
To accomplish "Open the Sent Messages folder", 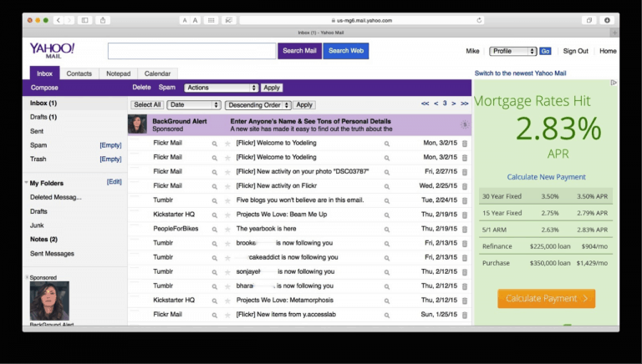I will [x=52, y=254].
